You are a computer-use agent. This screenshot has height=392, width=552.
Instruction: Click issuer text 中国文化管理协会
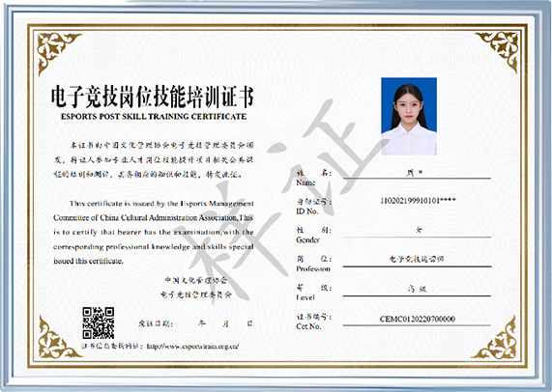196,280
